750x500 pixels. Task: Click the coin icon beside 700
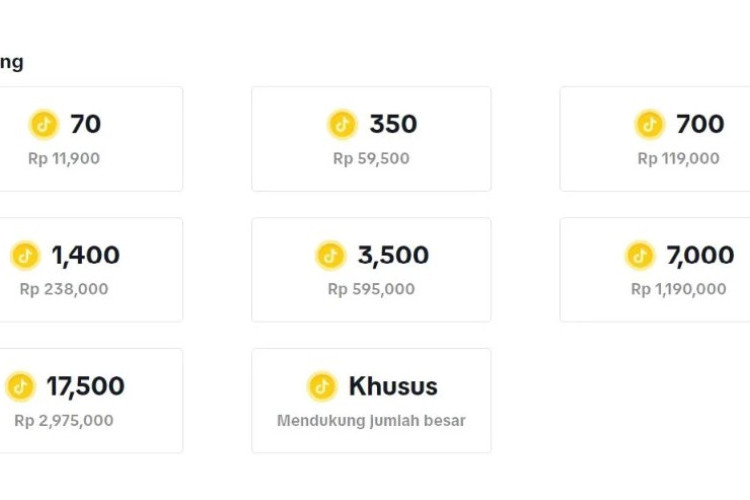(650, 124)
